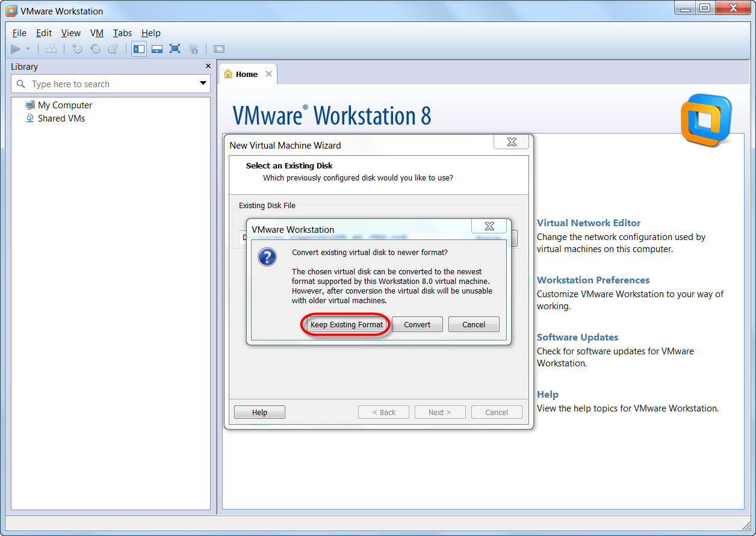Open the File menu

19,33
